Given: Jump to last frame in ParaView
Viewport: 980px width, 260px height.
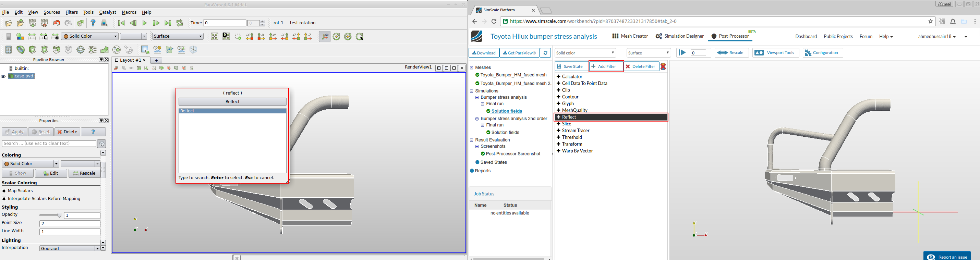Looking at the screenshot, I should click(168, 23).
